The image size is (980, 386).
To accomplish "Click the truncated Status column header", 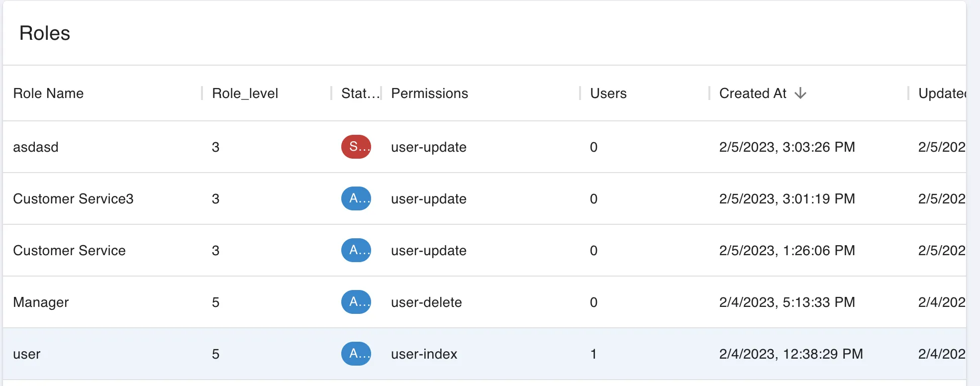I will (360, 93).
